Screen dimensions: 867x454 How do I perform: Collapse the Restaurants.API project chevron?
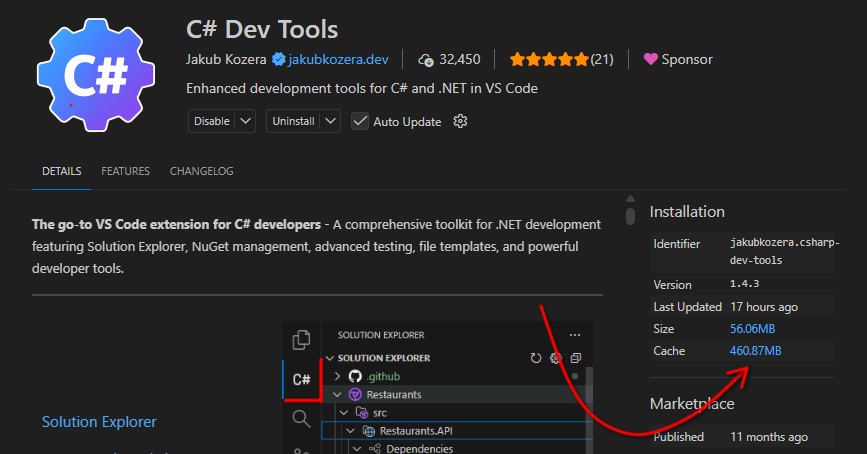[351, 431]
